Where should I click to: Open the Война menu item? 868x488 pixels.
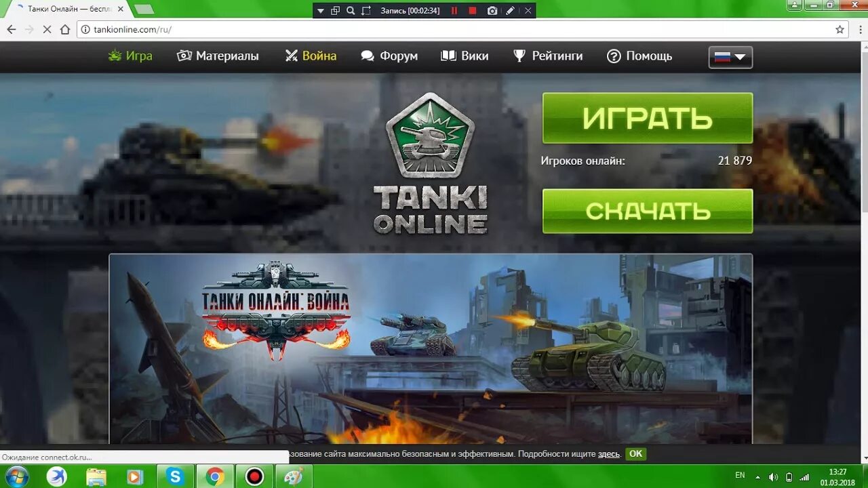click(x=311, y=56)
